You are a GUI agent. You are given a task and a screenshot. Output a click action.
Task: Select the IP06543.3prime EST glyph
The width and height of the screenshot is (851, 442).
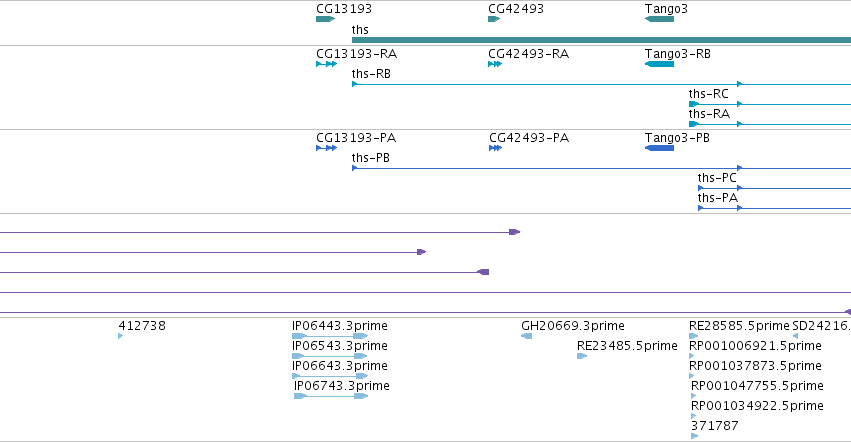click(329, 356)
